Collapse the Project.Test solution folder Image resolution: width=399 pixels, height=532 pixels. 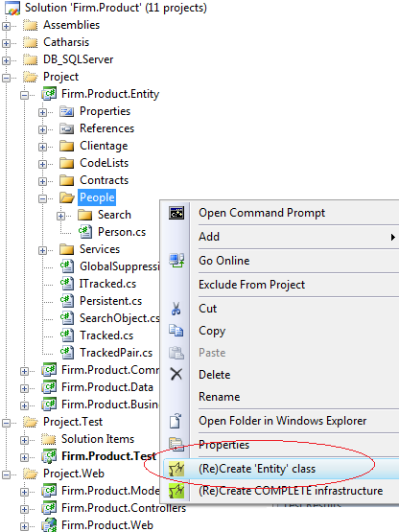click(x=6, y=423)
